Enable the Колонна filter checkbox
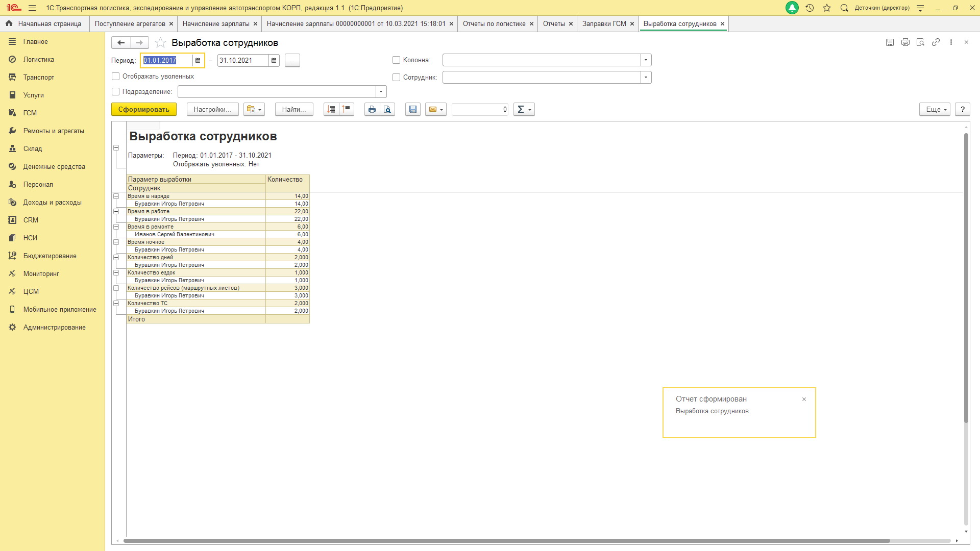The height and width of the screenshot is (551, 980). pos(396,60)
